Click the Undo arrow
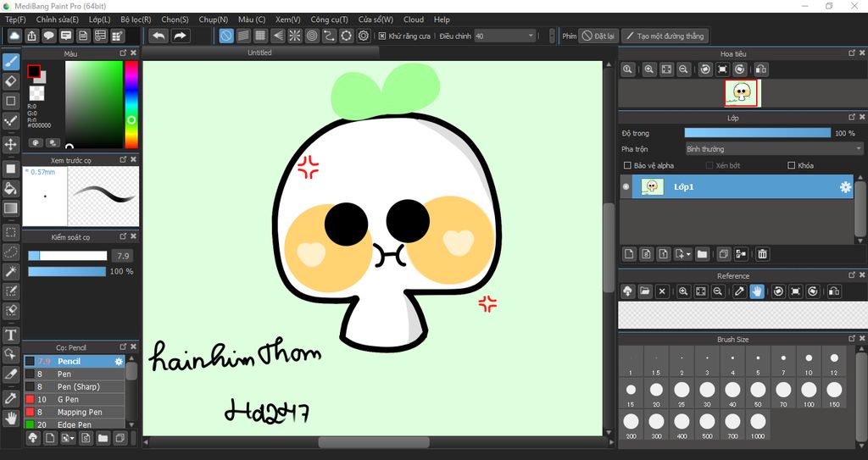The image size is (868, 460). pyautogui.click(x=159, y=36)
